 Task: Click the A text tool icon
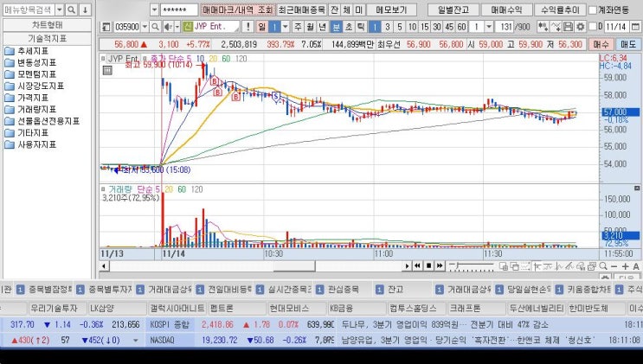pos(636,266)
